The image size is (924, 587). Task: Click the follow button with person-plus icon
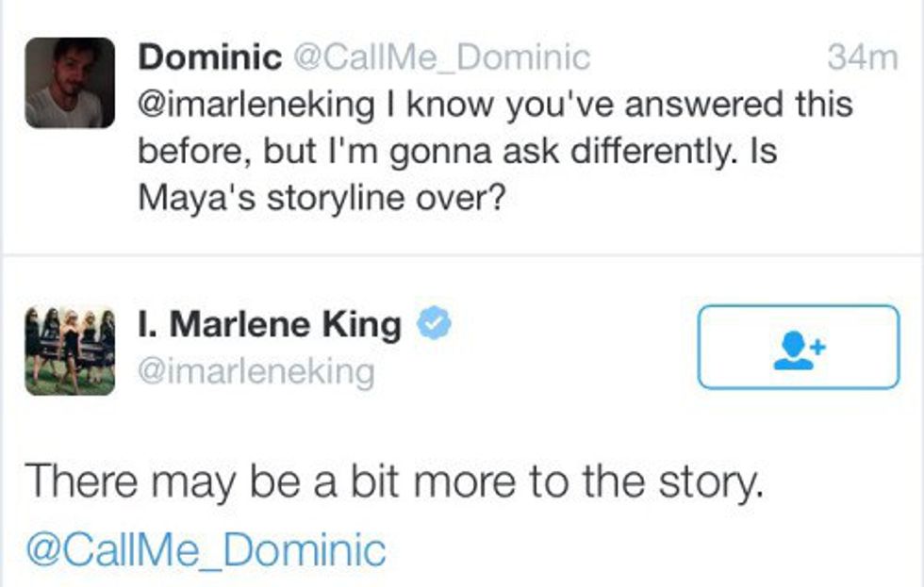point(798,347)
